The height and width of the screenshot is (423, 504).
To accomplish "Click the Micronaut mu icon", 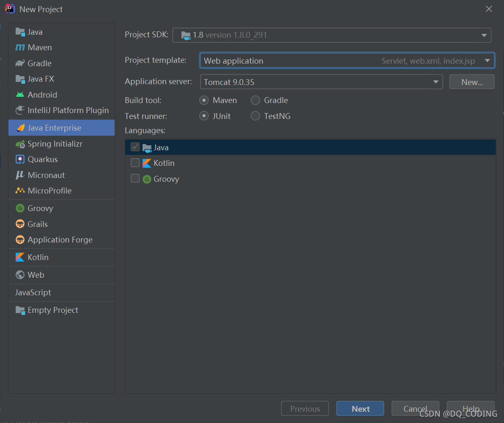I will (20, 175).
